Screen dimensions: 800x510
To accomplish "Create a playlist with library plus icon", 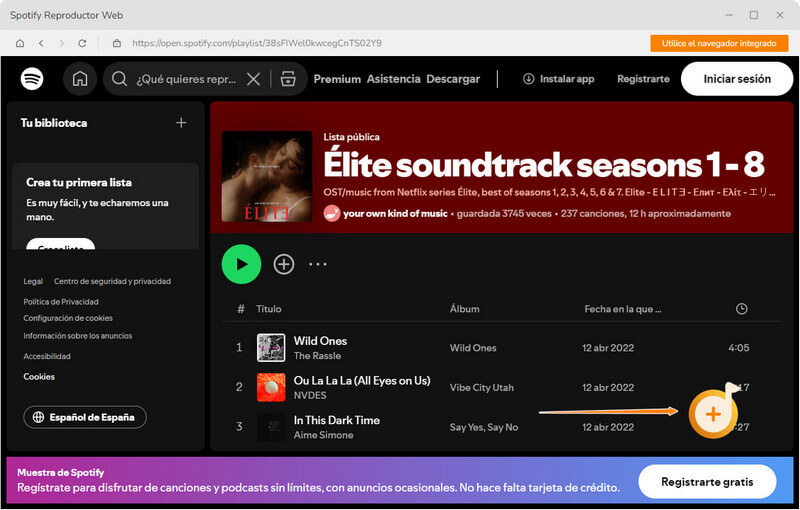I will click(x=181, y=123).
